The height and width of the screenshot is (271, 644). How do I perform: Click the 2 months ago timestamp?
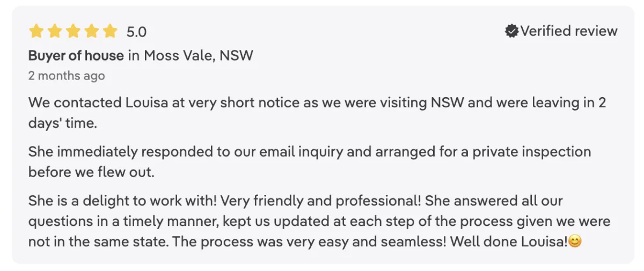(x=67, y=76)
